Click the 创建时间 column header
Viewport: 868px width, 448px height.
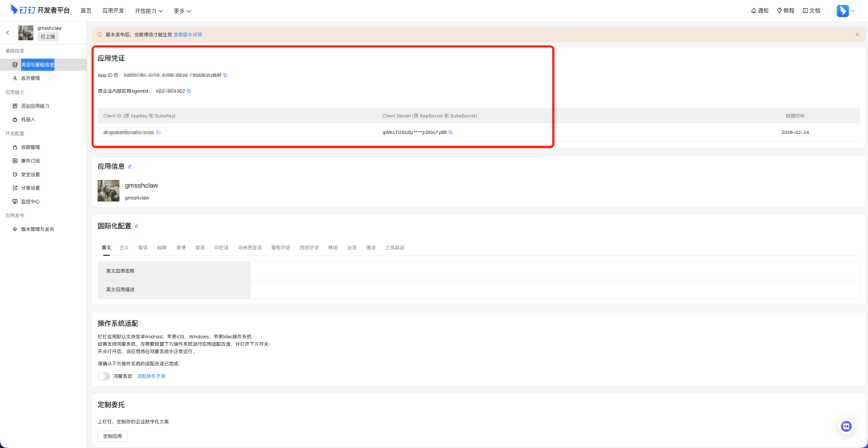[x=794, y=116]
